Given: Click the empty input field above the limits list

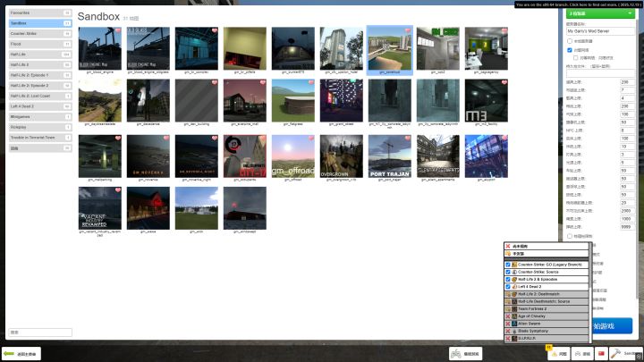Looking at the screenshot, I should 600,73.
